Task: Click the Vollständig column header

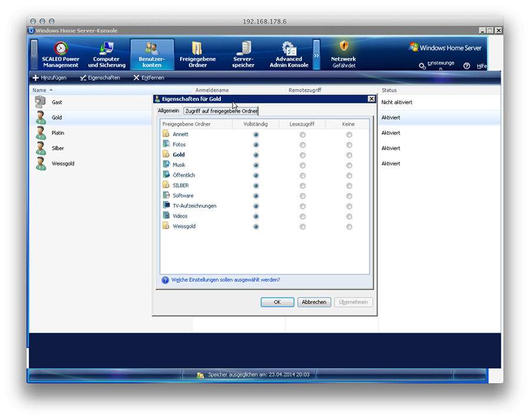Action: [x=256, y=124]
